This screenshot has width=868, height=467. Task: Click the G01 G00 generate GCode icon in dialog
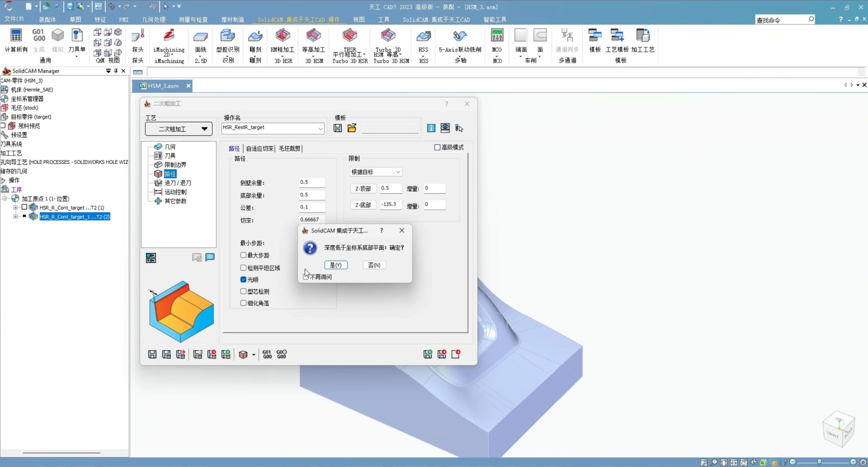coord(267,354)
